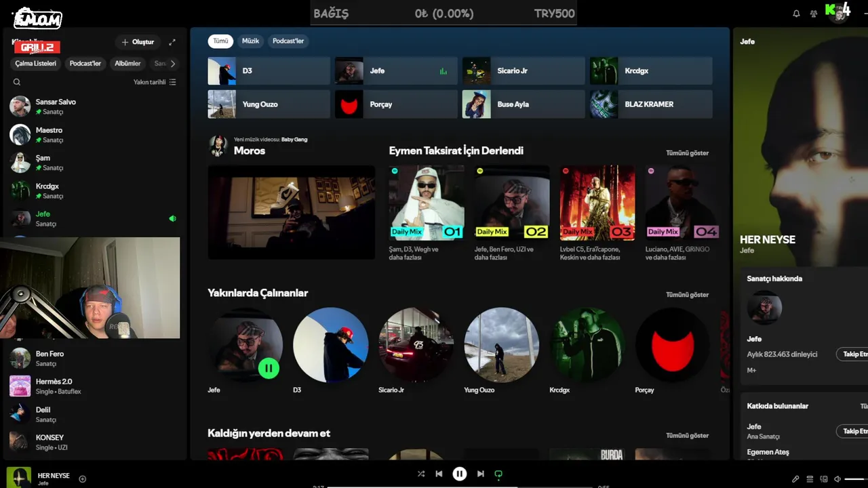
Task: Select the Podcast'ler tab in main view
Action: [x=288, y=41]
